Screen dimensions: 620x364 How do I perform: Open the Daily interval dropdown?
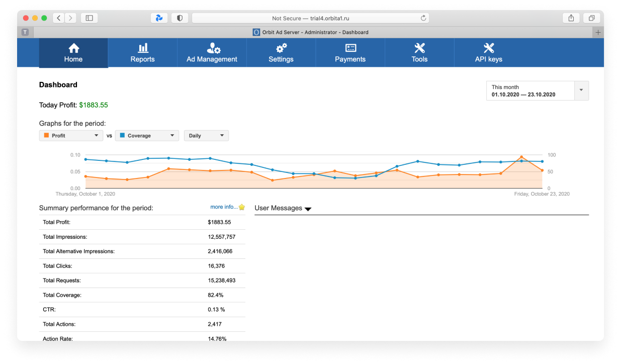206,136
